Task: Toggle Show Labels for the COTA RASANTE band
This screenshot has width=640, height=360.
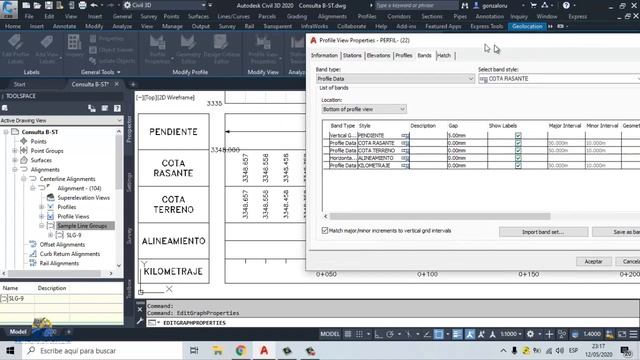Action: (518, 143)
